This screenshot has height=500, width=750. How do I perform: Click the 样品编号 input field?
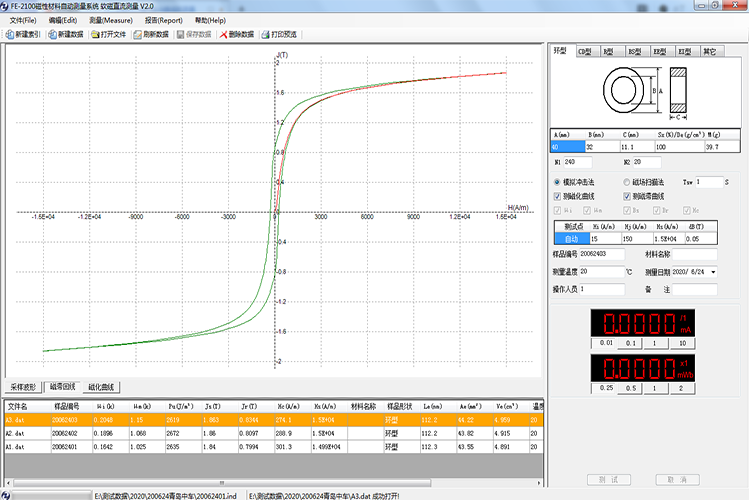click(602, 254)
